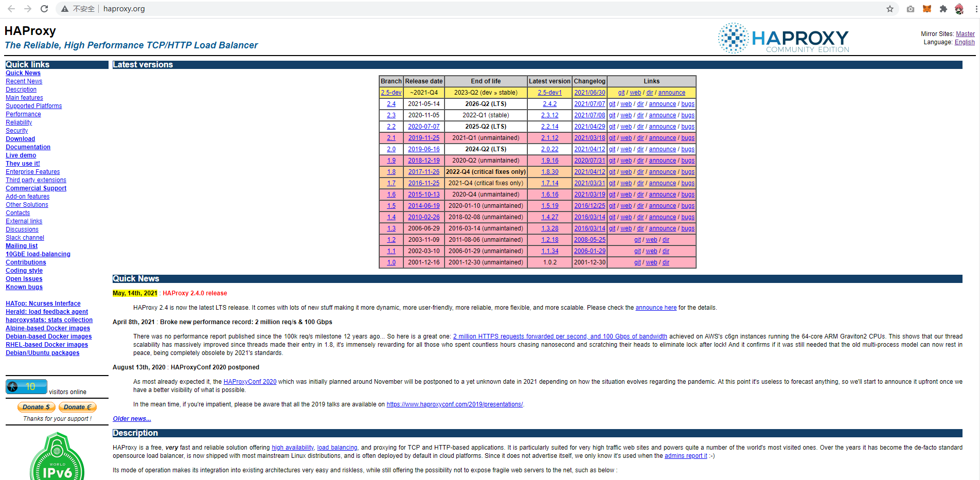Screen dimensions: 980x480
Task: Go to Download in the sidebar
Action: point(21,139)
